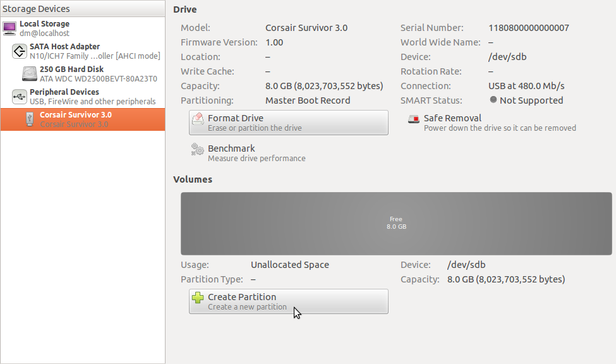The image size is (616, 364).
Task: Click the Safe Removal drive icon
Action: point(414,119)
